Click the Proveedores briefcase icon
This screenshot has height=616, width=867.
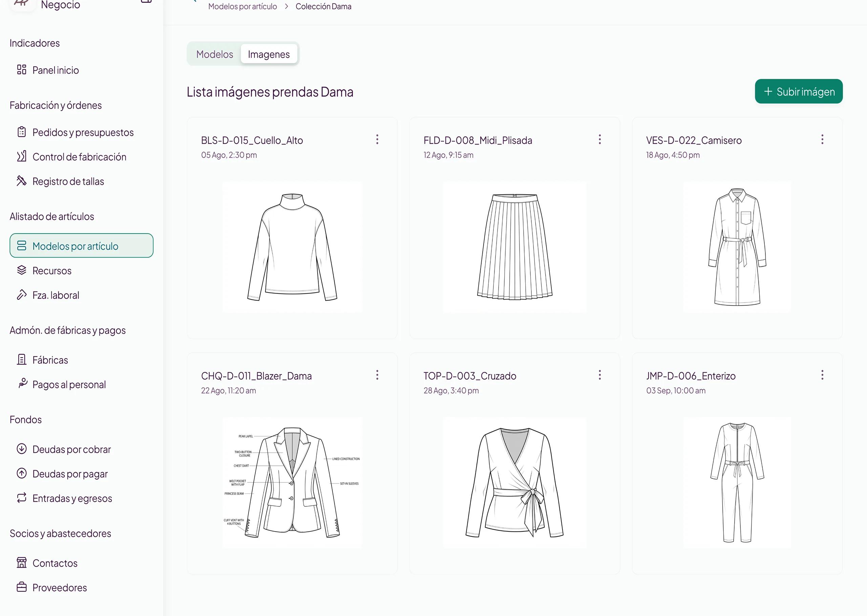[x=22, y=587]
